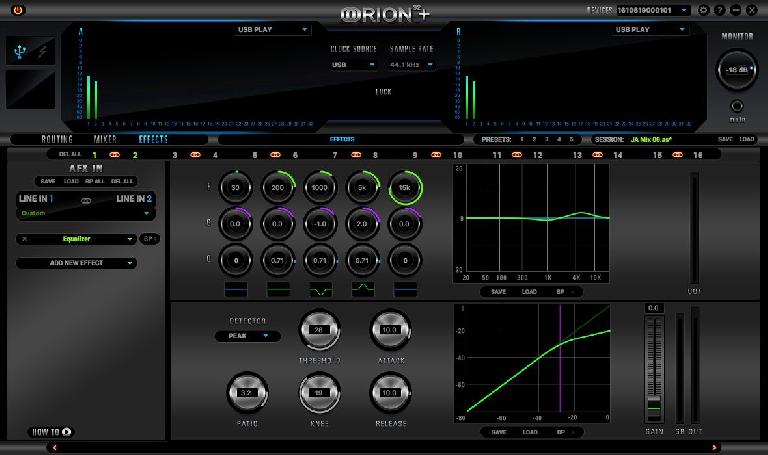Click the compressor Knee knob
The image size is (768, 455).
click(x=319, y=393)
